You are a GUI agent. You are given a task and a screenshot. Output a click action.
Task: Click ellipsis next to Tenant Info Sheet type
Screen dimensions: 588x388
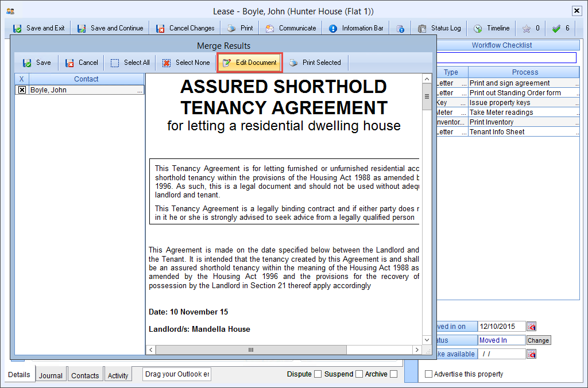tap(464, 132)
